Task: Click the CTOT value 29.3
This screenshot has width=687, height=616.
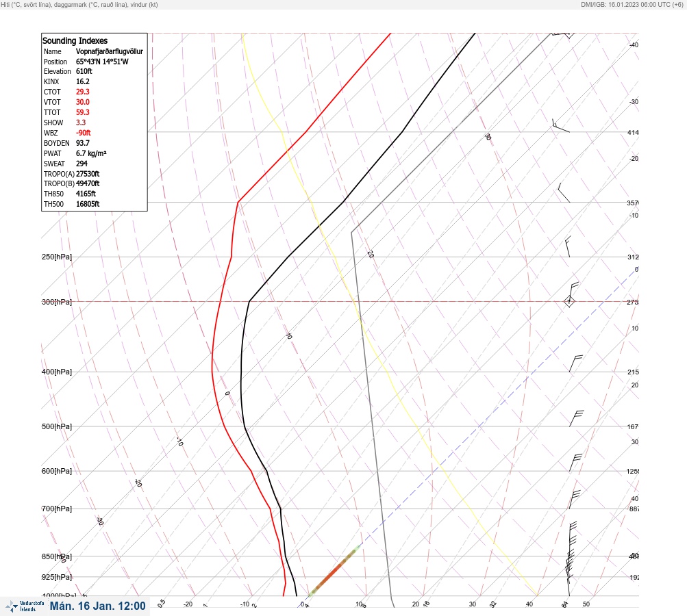Action: (83, 92)
